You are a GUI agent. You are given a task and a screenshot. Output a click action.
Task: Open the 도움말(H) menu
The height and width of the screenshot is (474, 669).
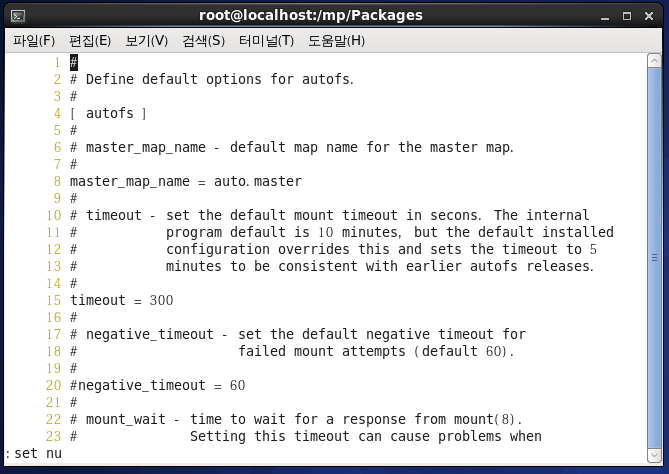pyautogui.click(x=336, y=41)
